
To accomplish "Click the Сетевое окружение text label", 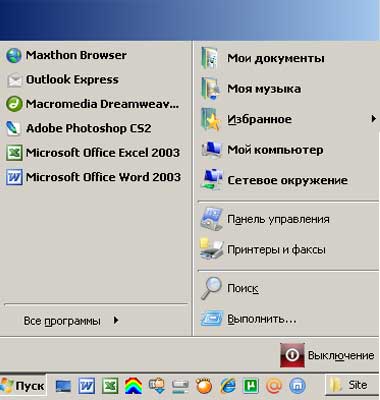I will pos(287,180).
